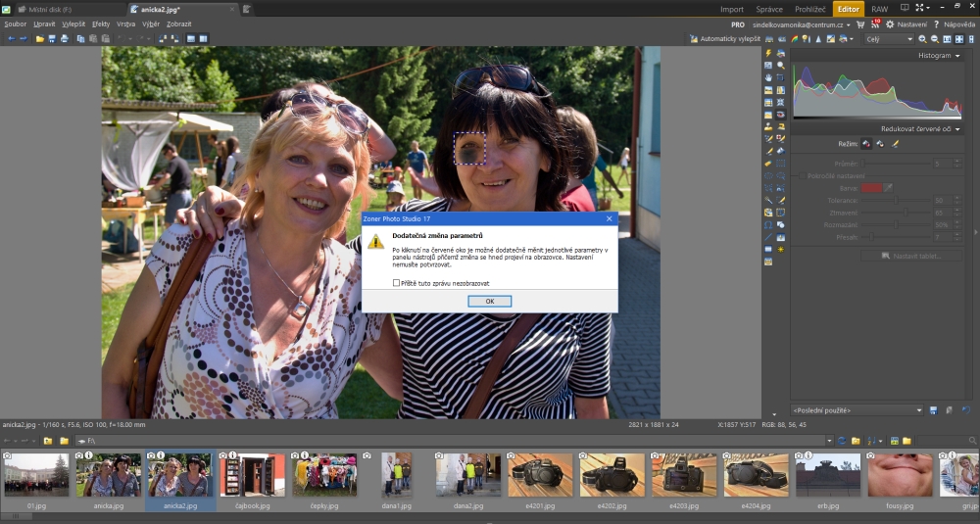This screenshot has width=980, height=524.
Task: Open Nastavení gear icon
Action: (x=890, y=24)
